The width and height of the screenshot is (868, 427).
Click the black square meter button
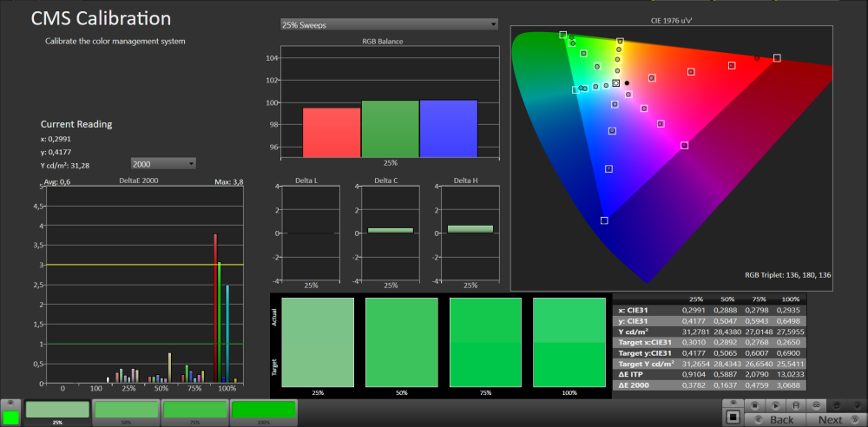(x=733, y=417)
